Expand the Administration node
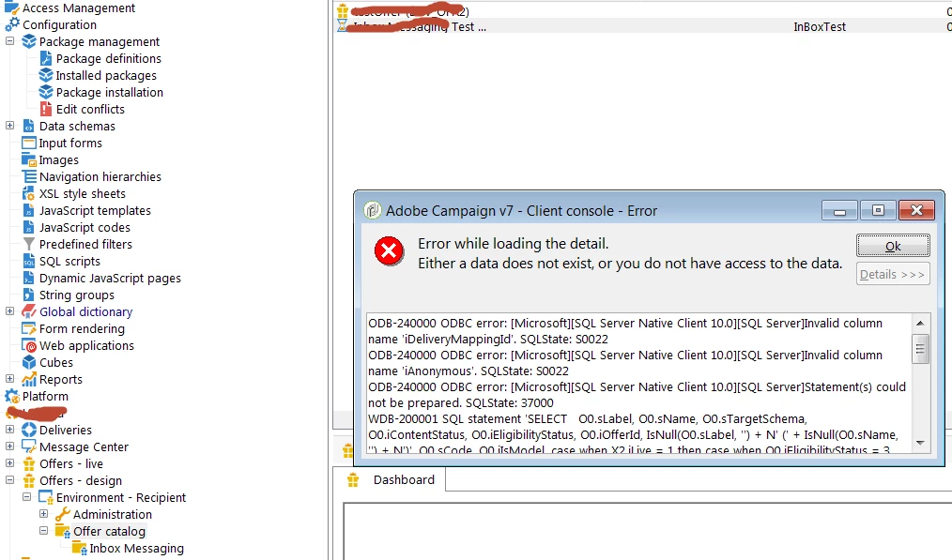 click(44, 514)
